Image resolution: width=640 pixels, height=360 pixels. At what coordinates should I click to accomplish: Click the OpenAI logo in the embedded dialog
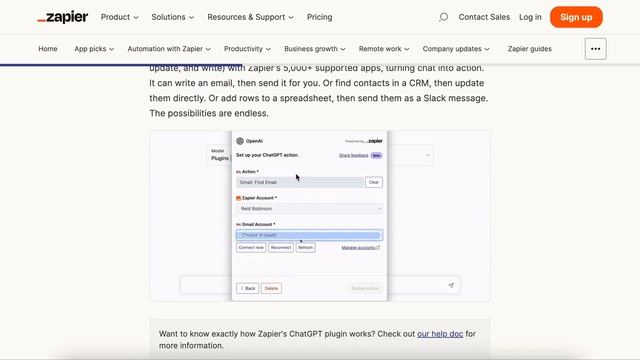tap(240, 141)
